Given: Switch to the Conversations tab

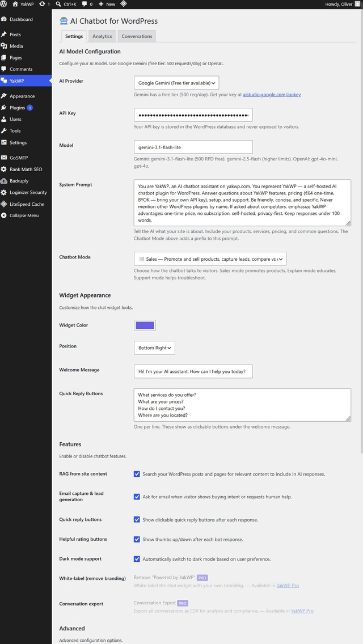Looking at the screenshot, I should [137, 36].
